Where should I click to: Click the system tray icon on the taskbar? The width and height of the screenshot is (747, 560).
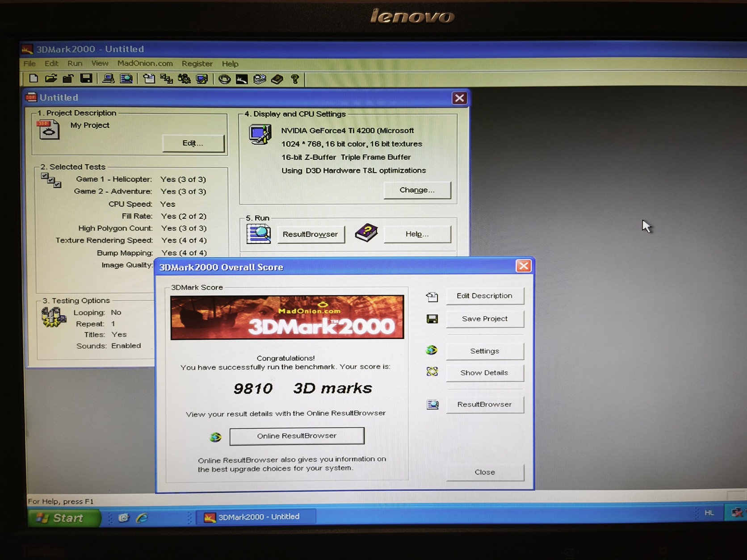pyautogui.click(x=736, y=513)
